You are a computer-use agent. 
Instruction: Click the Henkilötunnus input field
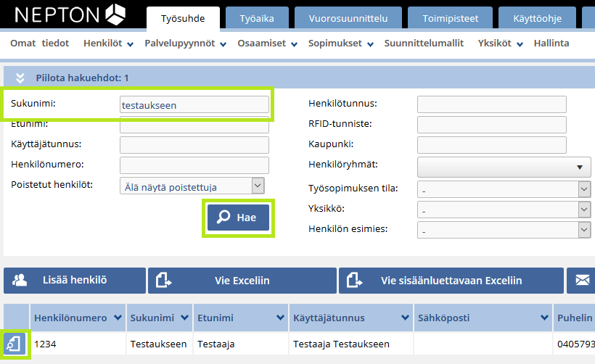tap(492, 104)
